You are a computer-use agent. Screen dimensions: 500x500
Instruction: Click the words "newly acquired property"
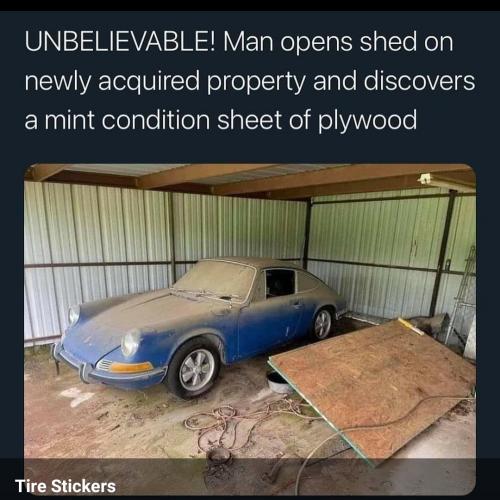point(165,81)
